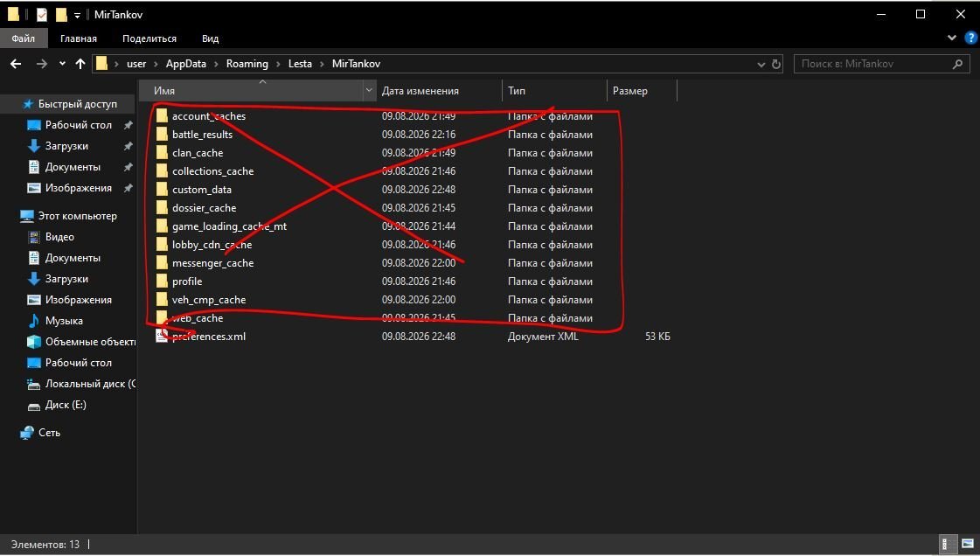
Task: Sort by the Размер column header
Action: [642, 91]
